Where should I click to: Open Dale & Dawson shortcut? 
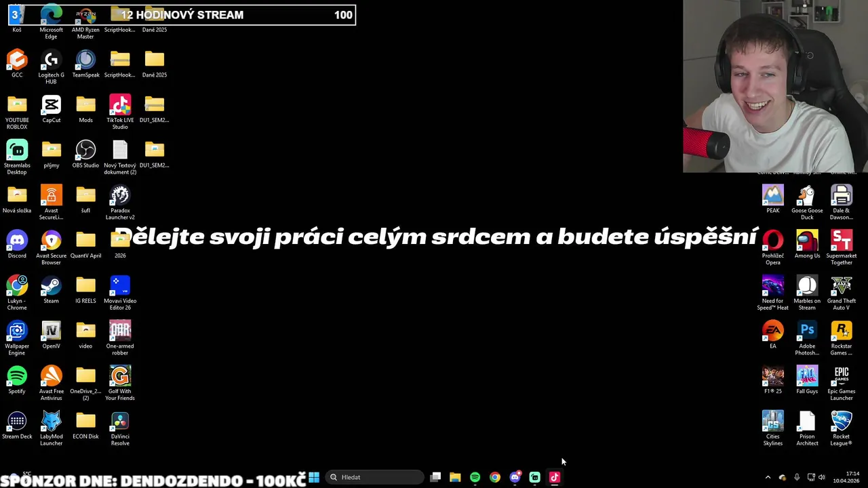842,202
